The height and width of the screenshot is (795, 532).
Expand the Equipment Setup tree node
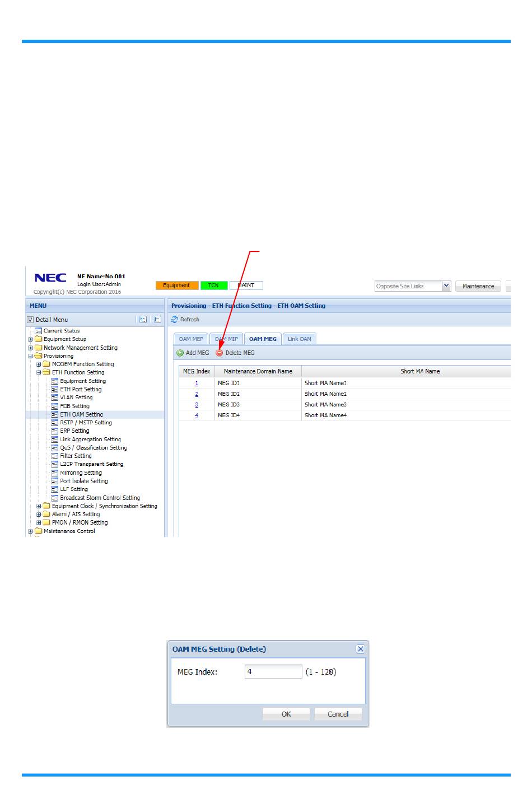[30, 339]
